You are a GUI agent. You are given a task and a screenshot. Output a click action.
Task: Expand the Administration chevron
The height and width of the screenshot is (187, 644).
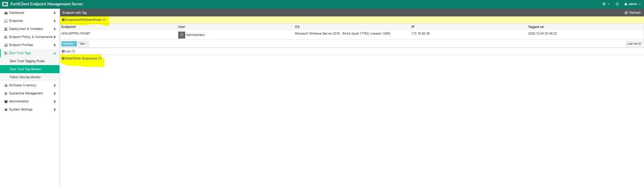55,101
